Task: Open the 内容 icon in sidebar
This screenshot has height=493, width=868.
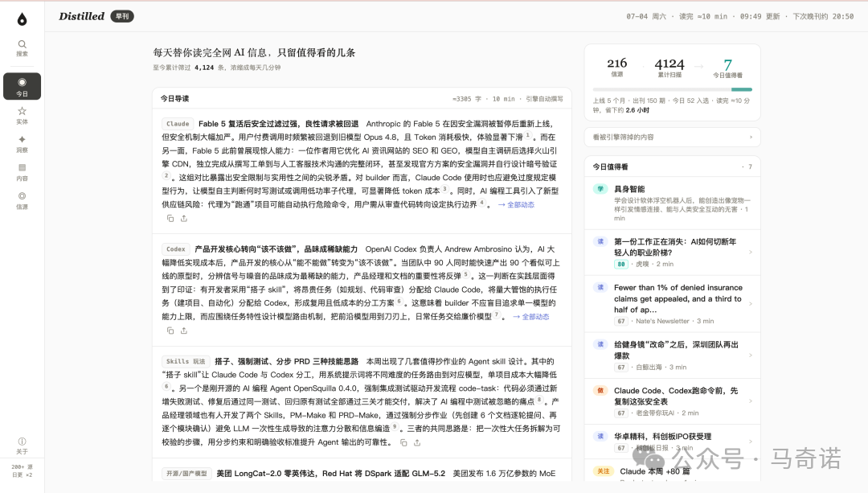Action: click(23, 168)
